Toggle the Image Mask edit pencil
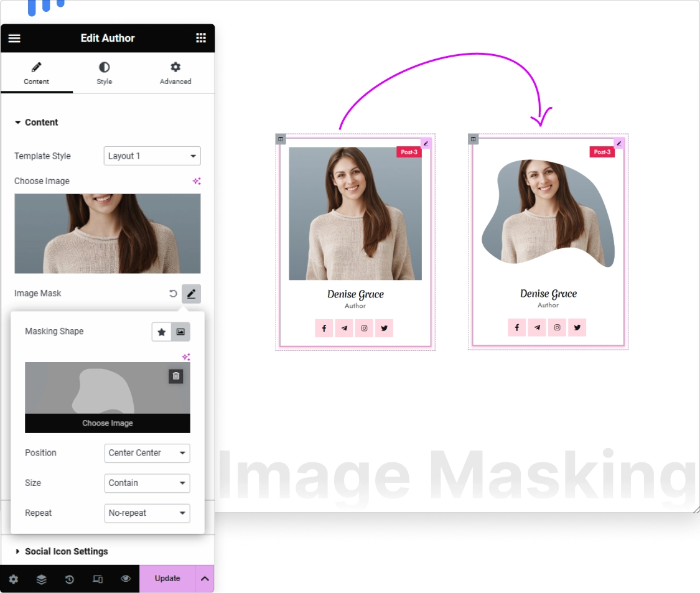Image resolution: width=700 pixels, height=593 pixels. coord(191,294)
